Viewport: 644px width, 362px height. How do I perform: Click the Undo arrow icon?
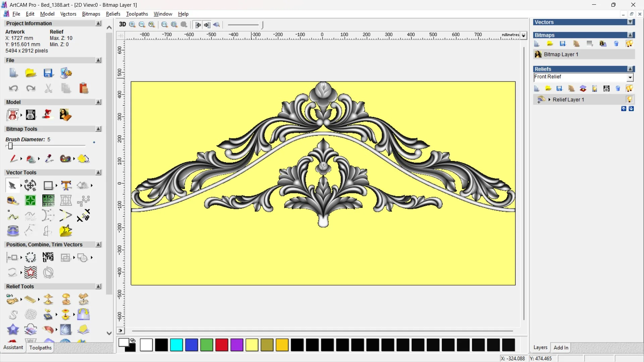(x=13, y=88)
